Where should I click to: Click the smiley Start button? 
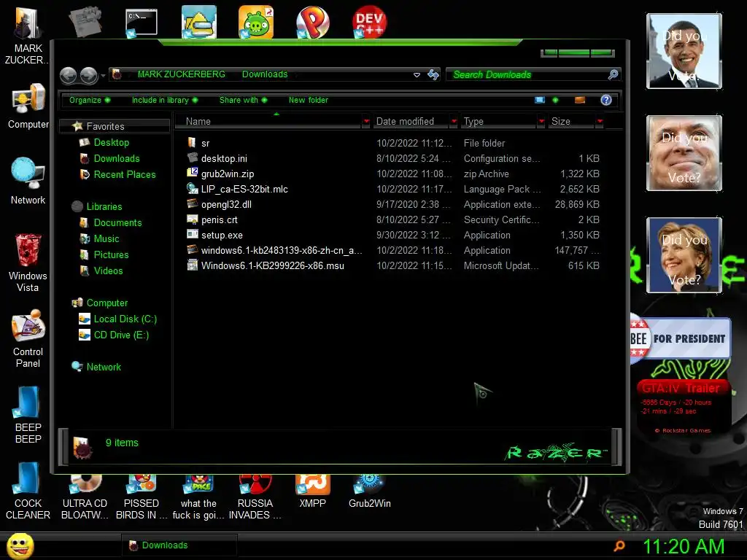pyautogui.click(x=20, y=545)
